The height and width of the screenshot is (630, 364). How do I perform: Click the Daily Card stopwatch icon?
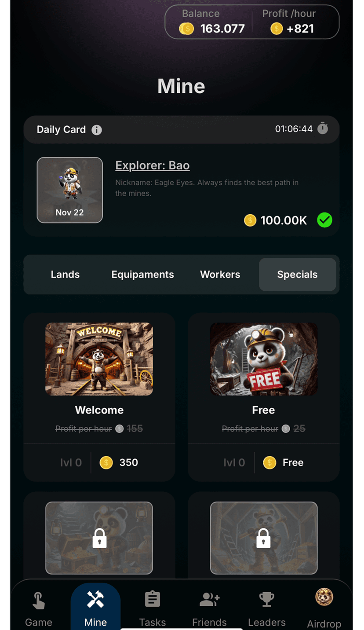coord(323,128)
